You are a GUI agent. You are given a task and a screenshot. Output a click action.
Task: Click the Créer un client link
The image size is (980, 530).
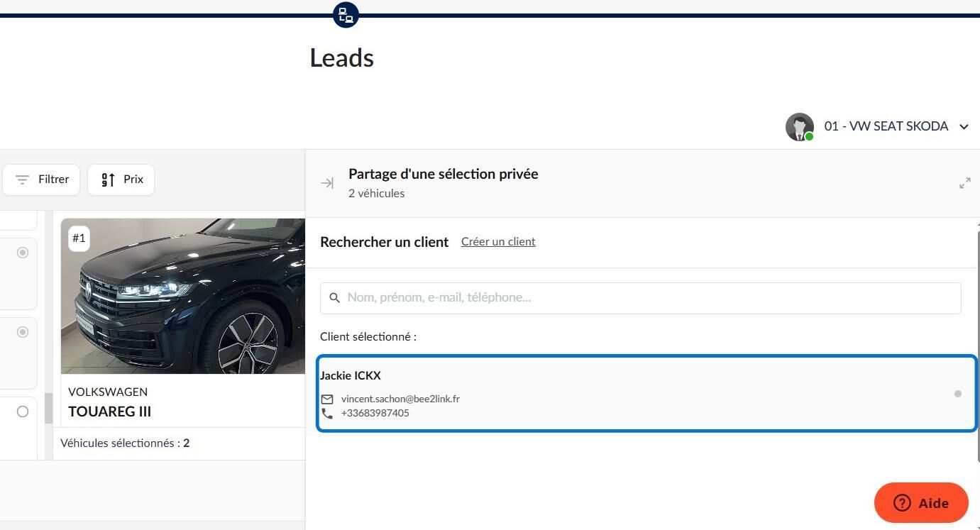pyautogui.click(x=498, y=241)
